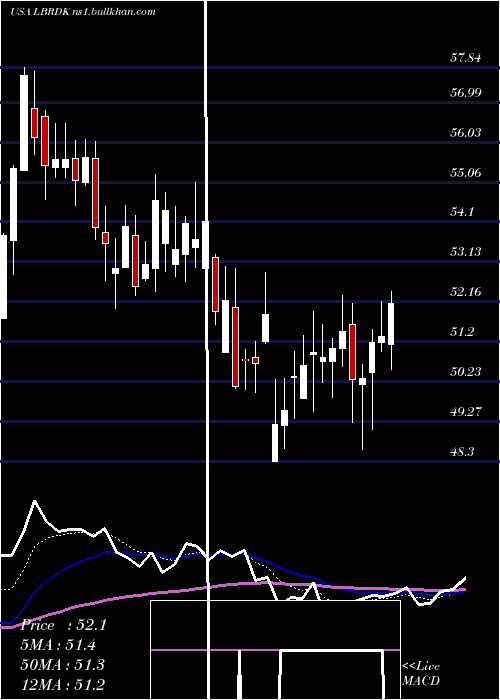
Task: Click the '<<Live MACD' label
Action: tap(421, 674)
